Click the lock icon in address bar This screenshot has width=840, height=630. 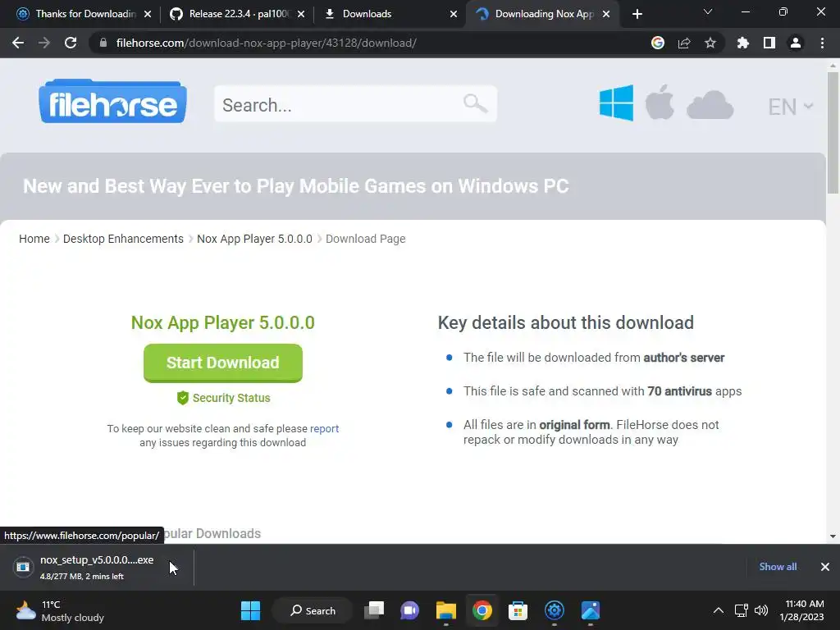(103, 43)
